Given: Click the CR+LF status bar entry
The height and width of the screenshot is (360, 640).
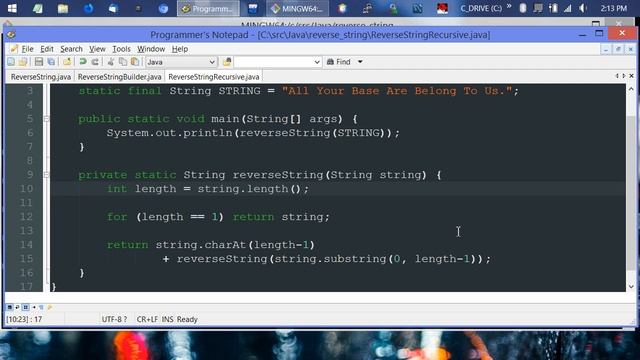Looking at the screenshot, I should click(x=147, y=319).
